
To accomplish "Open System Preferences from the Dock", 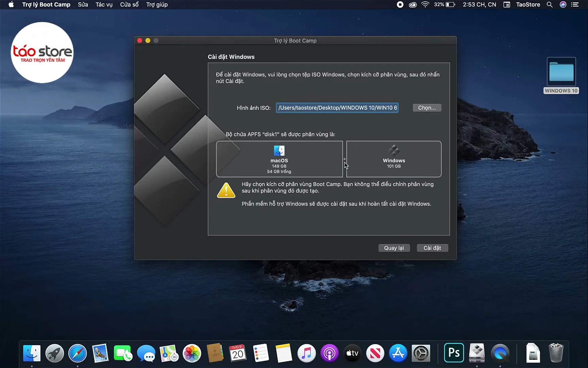I will (421, 353).
